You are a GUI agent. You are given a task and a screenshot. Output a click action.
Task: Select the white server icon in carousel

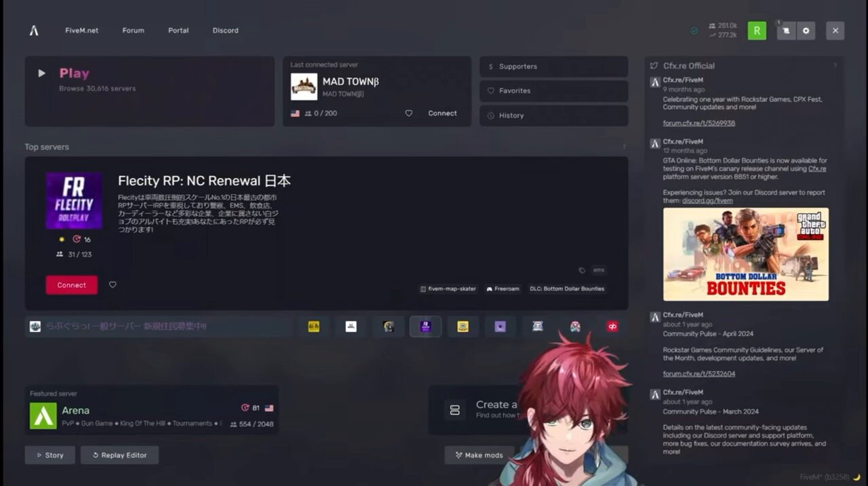(351, 326)
